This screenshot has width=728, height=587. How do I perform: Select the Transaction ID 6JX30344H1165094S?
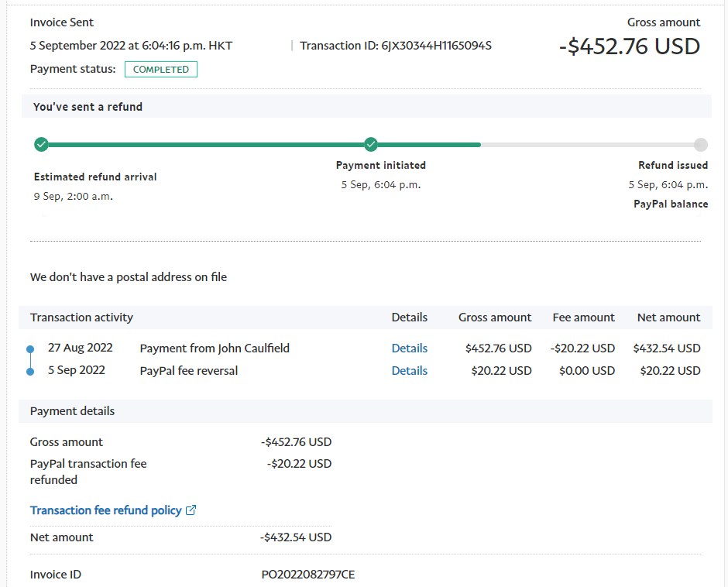point(436,46)
